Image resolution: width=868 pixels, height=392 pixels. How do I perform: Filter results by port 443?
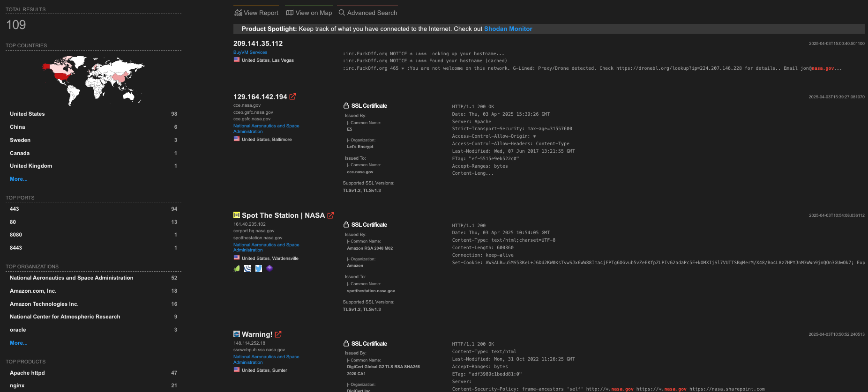tap(15, 209)
